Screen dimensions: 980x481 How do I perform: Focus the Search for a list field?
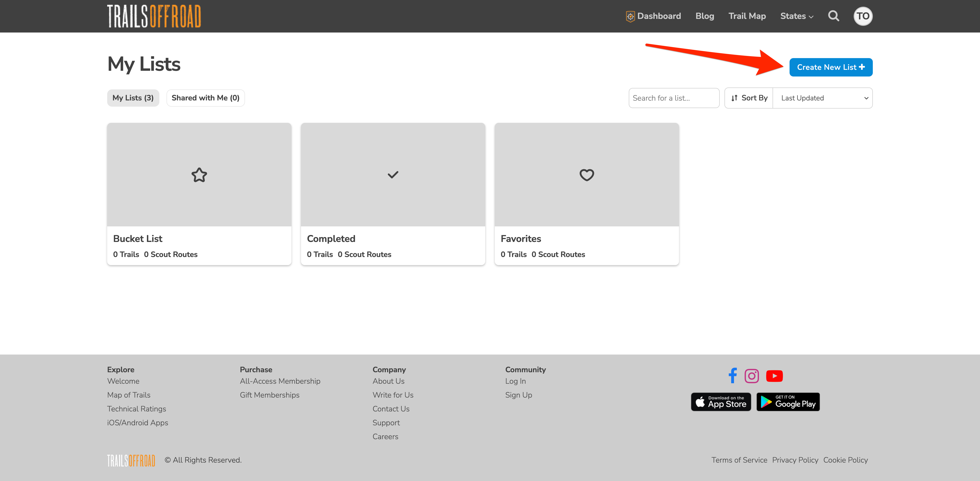pyautogui.click(x=674, y=98)
